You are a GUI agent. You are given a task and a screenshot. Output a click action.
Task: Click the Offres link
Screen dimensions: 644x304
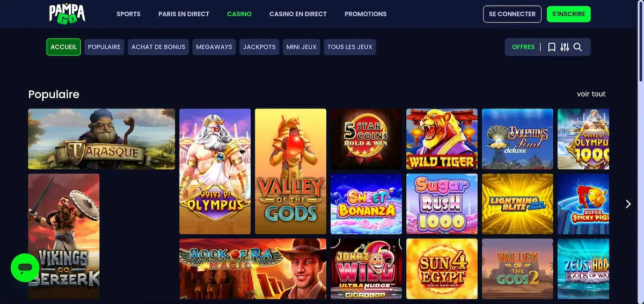click(523, 47)
